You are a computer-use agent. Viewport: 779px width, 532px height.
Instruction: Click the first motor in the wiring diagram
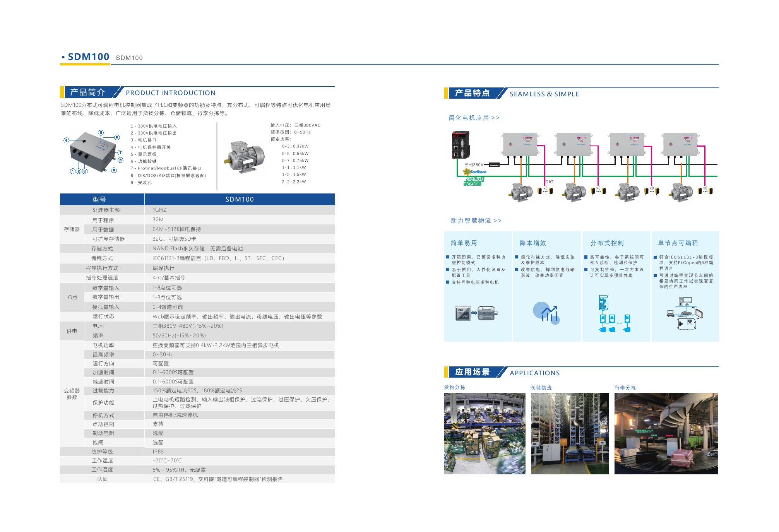click(x=521, y=192)
